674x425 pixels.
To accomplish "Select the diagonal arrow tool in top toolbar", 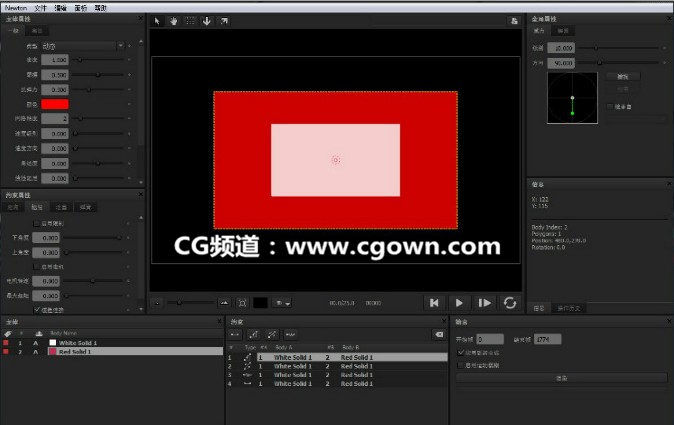I will (x=224, y=21).
